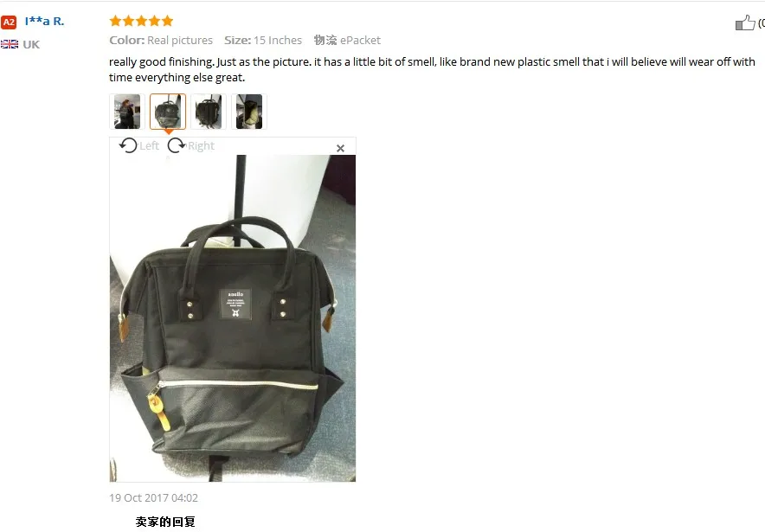Click the review date 19 Oct 2017
This screenshot has width=765, height=532.
click(x=154, y=498)
